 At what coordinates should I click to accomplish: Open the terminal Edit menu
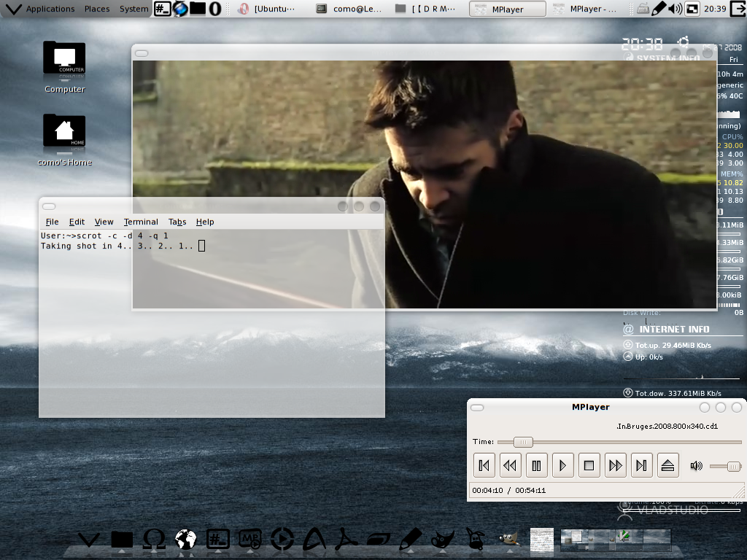(77, 222)
